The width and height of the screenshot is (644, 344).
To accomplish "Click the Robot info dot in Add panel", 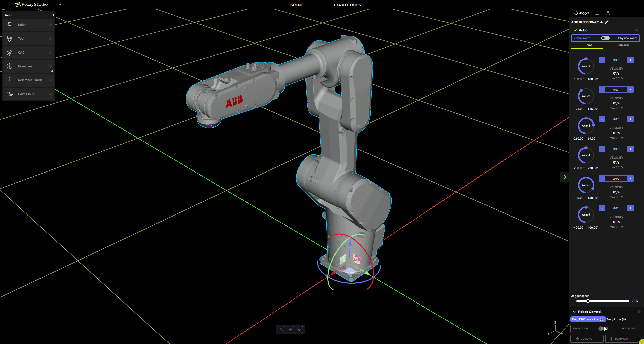I will pos(50,25).
